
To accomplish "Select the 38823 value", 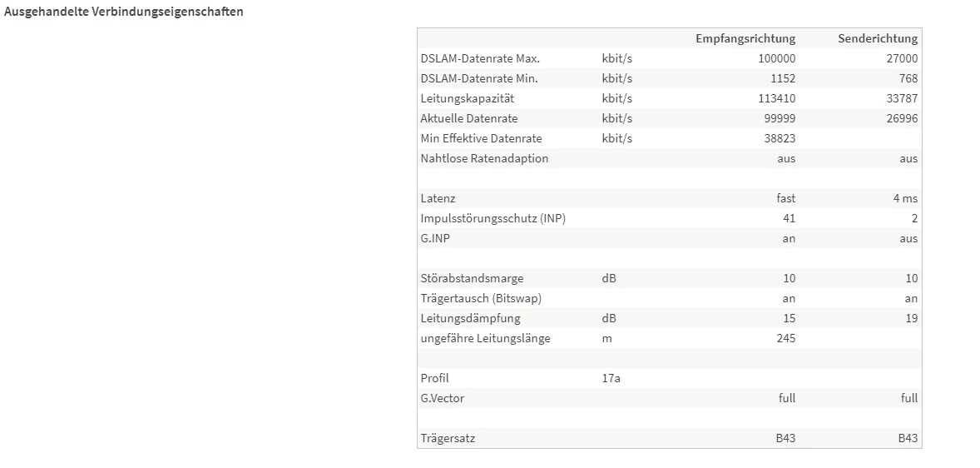I will click(780, 138).
